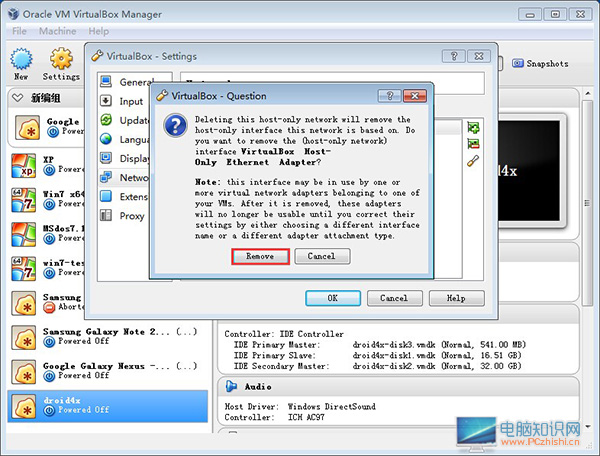Screen dimensions: 600x456
Task: Select Samsung Galaxy Note 2 VM entry
Action: pyautogui.click(x=108, y=337)
